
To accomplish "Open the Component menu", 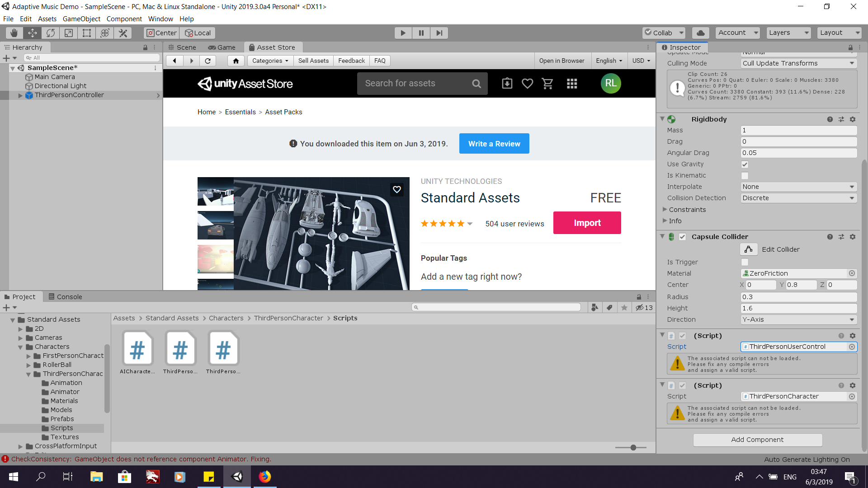I will tap(124, 19).
